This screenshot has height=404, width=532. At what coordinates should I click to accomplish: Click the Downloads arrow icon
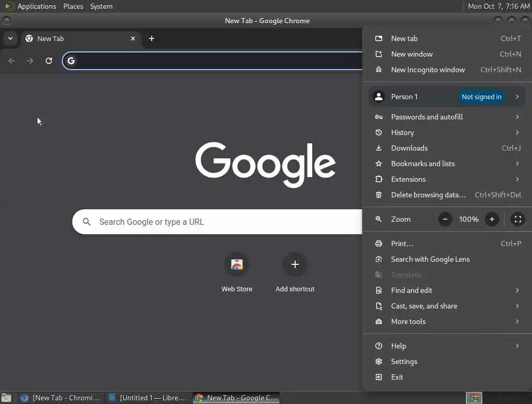coord(379,148)
